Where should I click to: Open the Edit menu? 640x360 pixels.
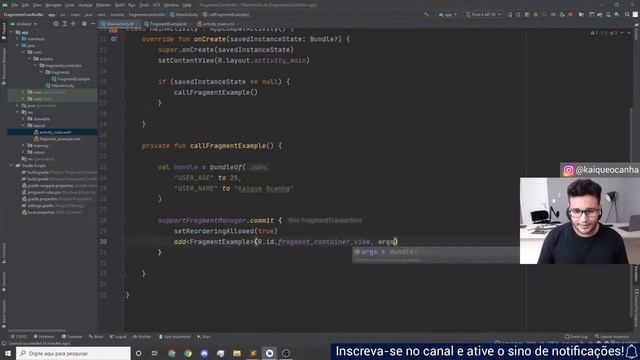coord(25,5)
